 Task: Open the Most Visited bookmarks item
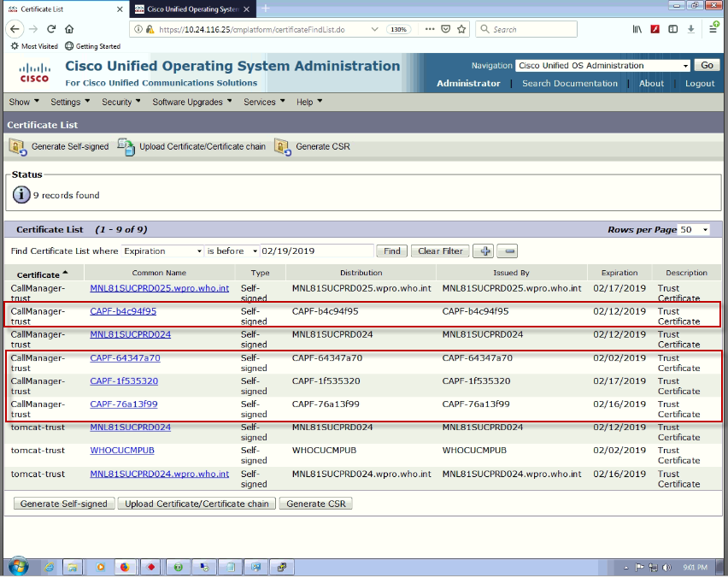coord(34,46)
